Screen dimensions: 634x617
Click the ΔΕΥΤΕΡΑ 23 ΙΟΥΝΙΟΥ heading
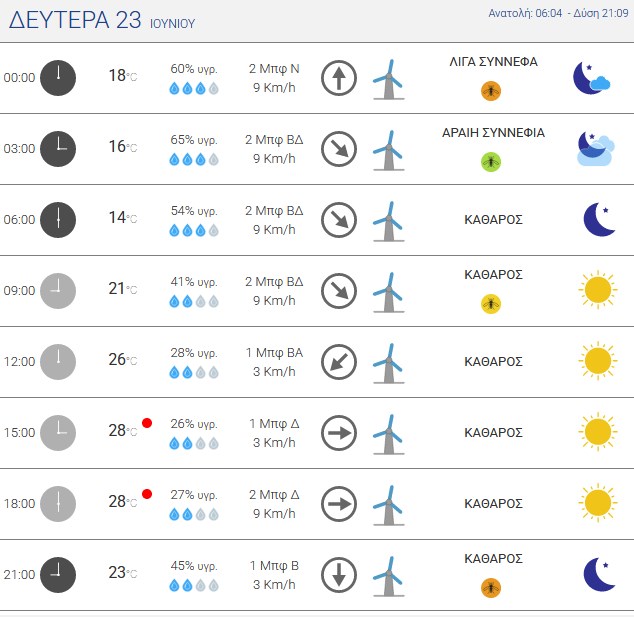(102, 20)
